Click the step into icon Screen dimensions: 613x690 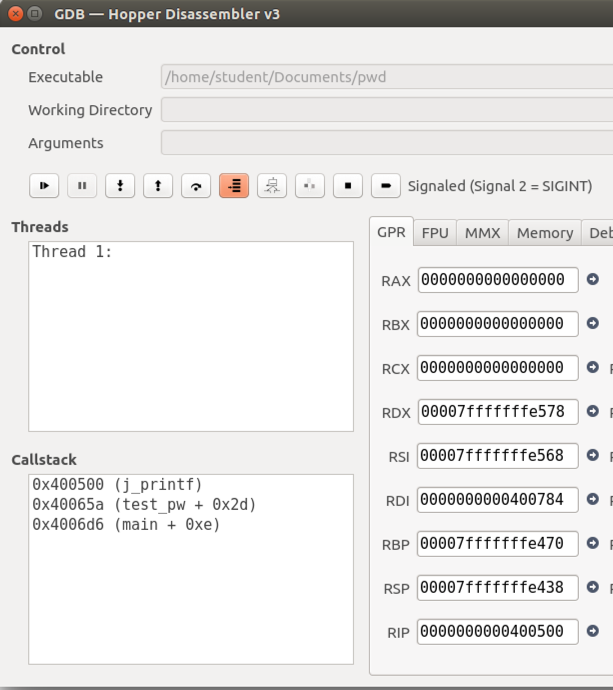(x=120, y=186)
